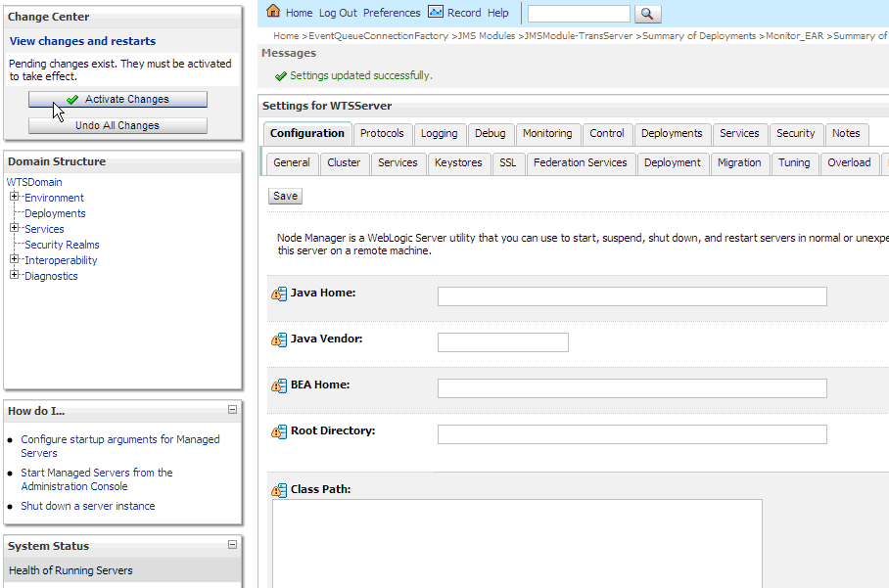The image size is (889, 588).
Task: Open the Keystores sub-tab
Action: 458,163
